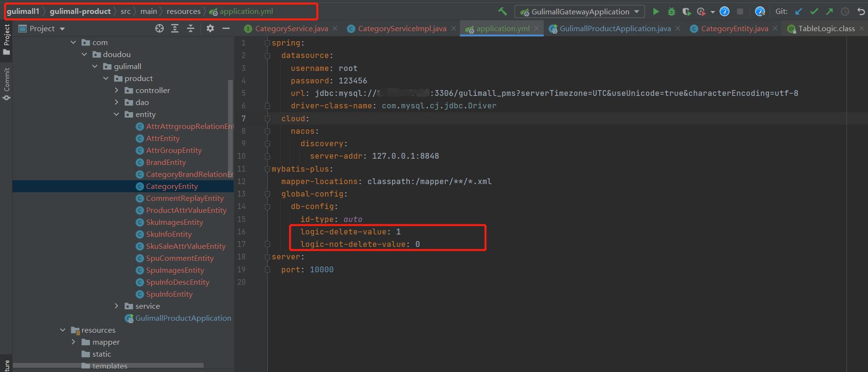Open the Project view selector dropdown
This screenshot has height=372, width=868.
click(42, 29)
